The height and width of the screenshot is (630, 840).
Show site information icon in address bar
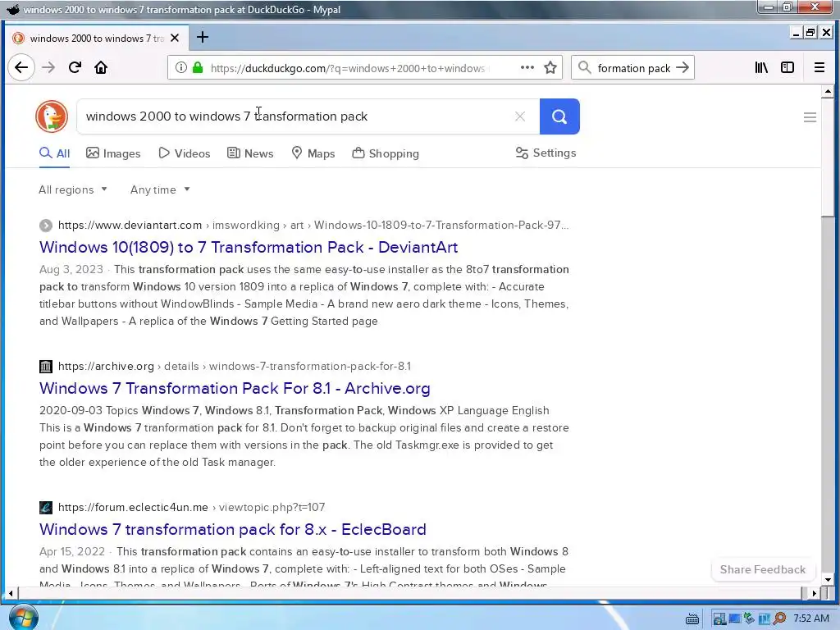click(181, 67)
